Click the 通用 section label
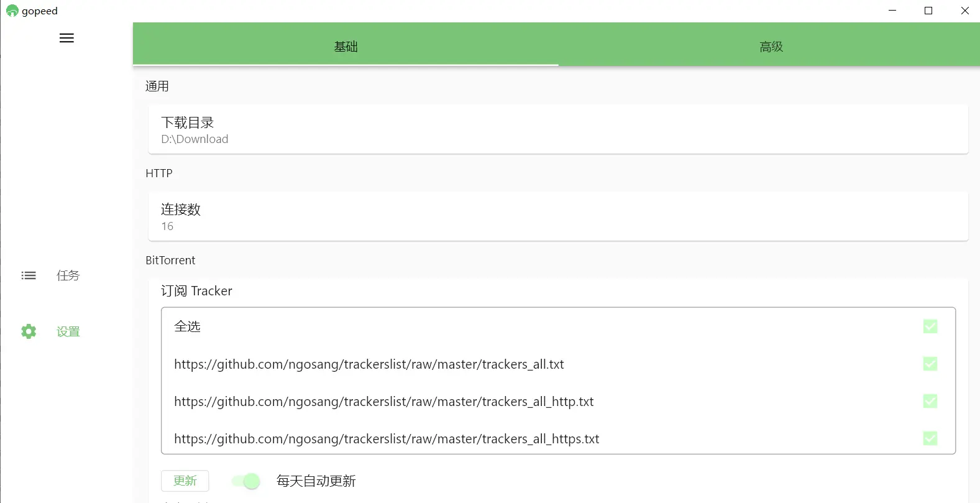The width and height of the screenshot is (980, 503). [x=157, y=86]
